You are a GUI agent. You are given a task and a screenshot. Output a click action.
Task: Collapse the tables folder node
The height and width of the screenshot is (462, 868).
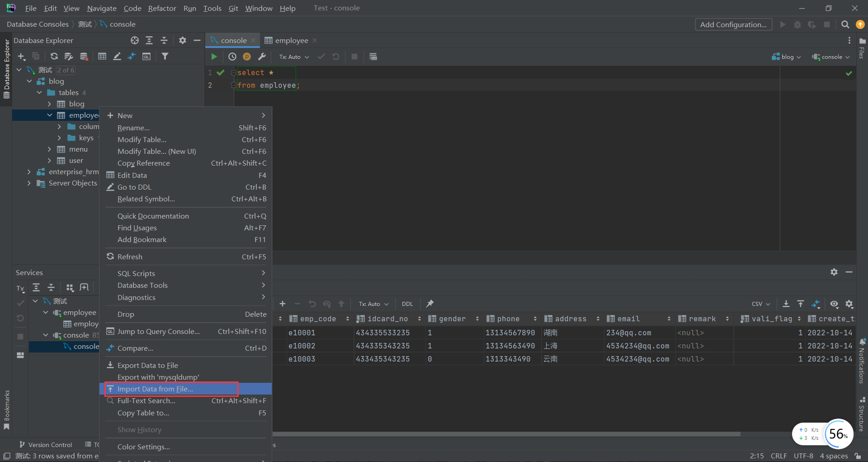39,92
